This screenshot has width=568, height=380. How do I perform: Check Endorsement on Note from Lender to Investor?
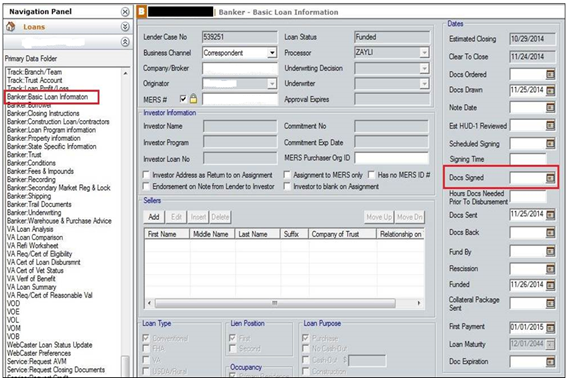pyautogui.click(x=146, y=186)
